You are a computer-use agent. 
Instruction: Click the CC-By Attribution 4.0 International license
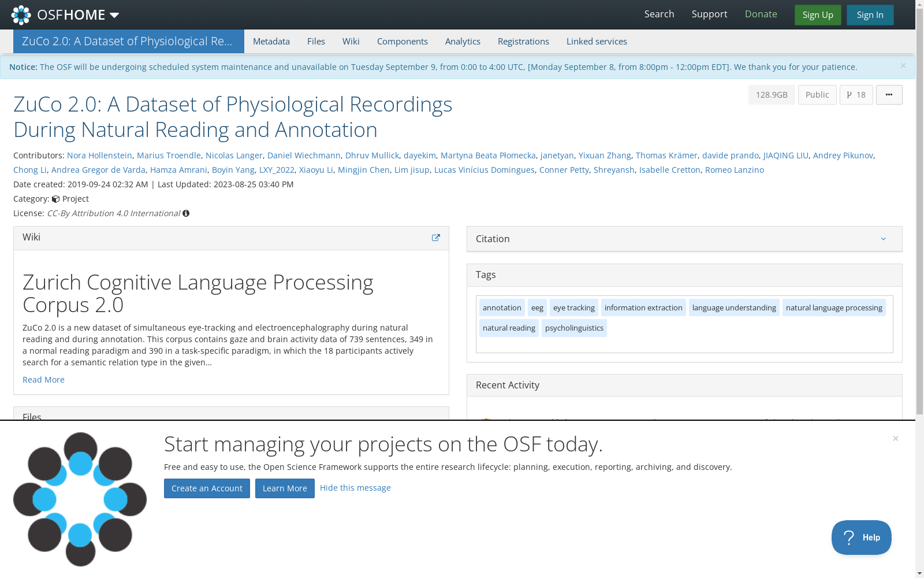coord(113,213)
